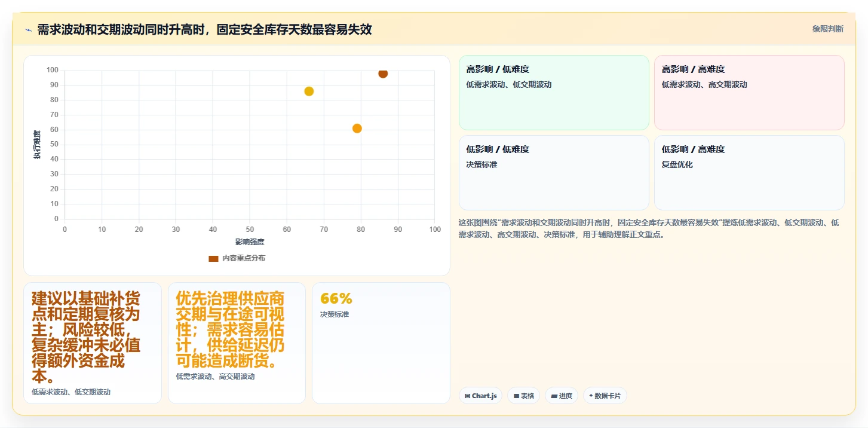868x428 pixels.
Task: Click 低需求波动、低交期波动 in the green quadrant card
Action: pyautogui.click(x=509, y=84)
